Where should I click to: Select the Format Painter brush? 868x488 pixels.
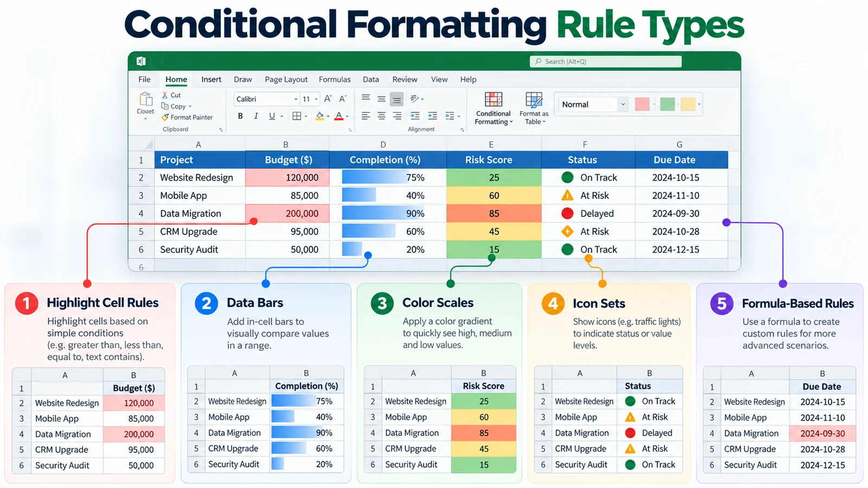165,117
